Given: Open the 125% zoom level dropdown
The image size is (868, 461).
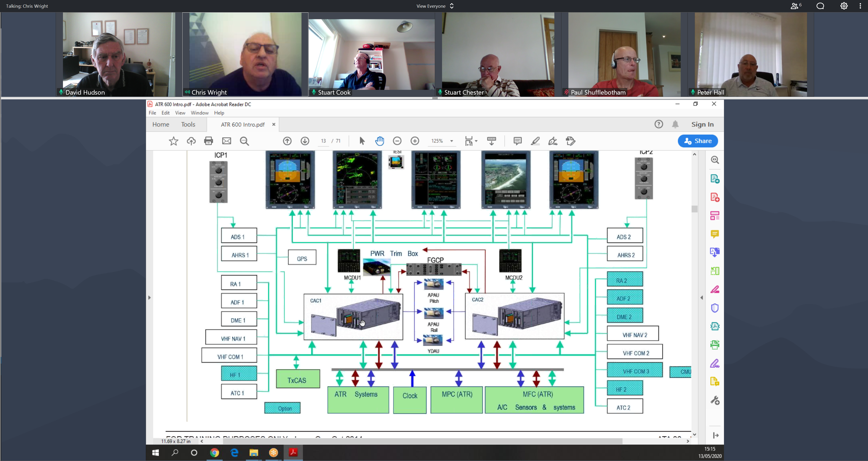Looking at the screenshot, I should click(x=452, y=141).
